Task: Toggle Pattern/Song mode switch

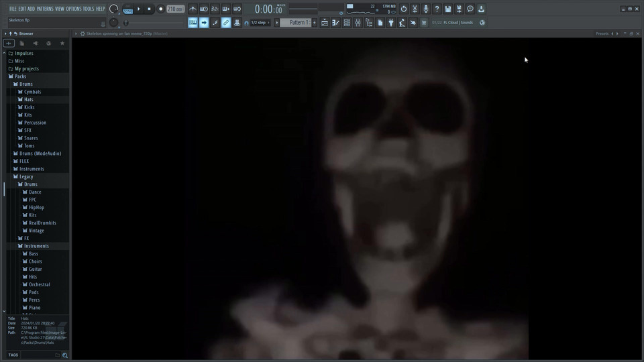Action: click(127, 9)
